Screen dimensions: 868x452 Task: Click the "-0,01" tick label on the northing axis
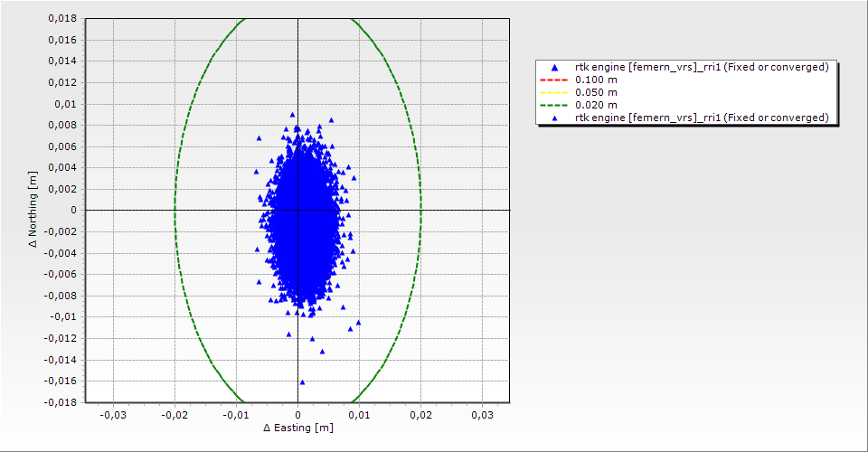[66, 317]
